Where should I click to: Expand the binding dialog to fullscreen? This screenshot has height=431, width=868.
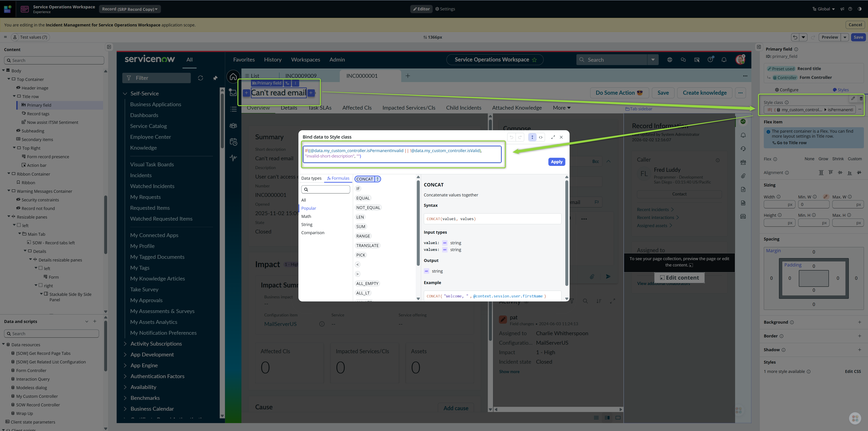click(553, 137)
